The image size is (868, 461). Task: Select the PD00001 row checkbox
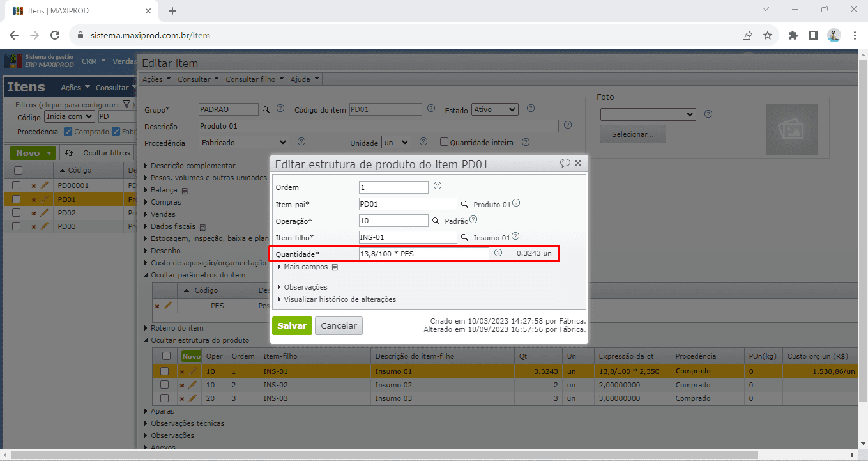(x=17, y=185)
